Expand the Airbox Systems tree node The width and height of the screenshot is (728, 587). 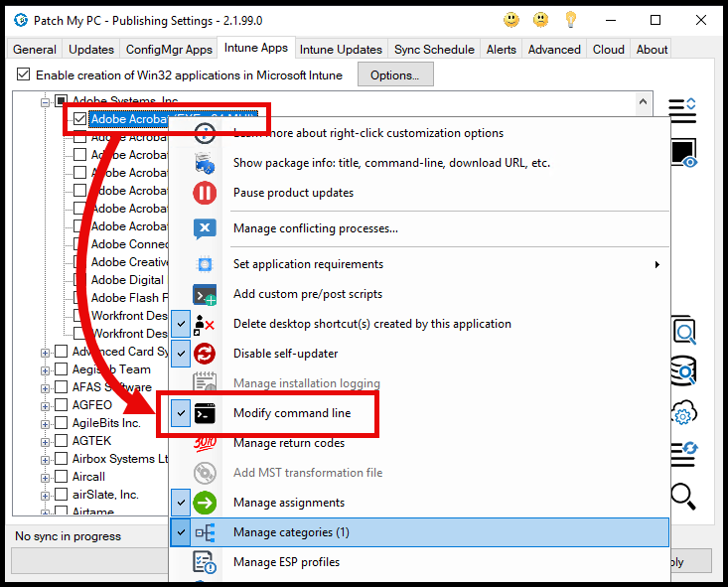[x=45, y=460]
